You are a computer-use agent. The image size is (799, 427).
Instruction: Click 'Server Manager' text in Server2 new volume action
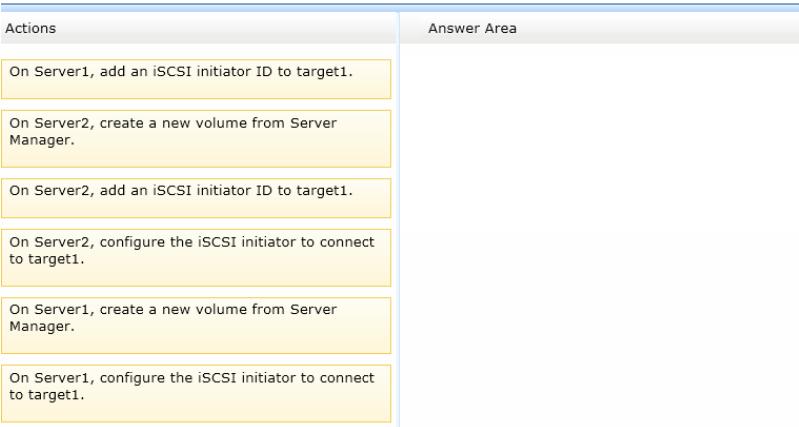(x=173, y=131)
